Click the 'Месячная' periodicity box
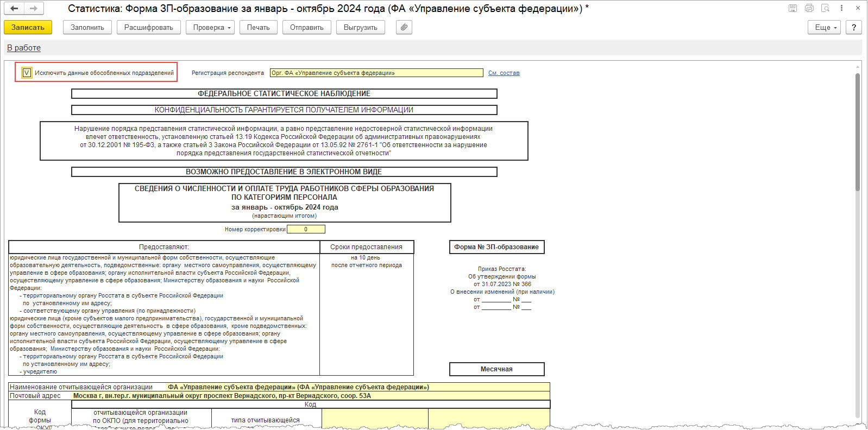The width and height of the screenshot is (868, 430). click(496, 369)
